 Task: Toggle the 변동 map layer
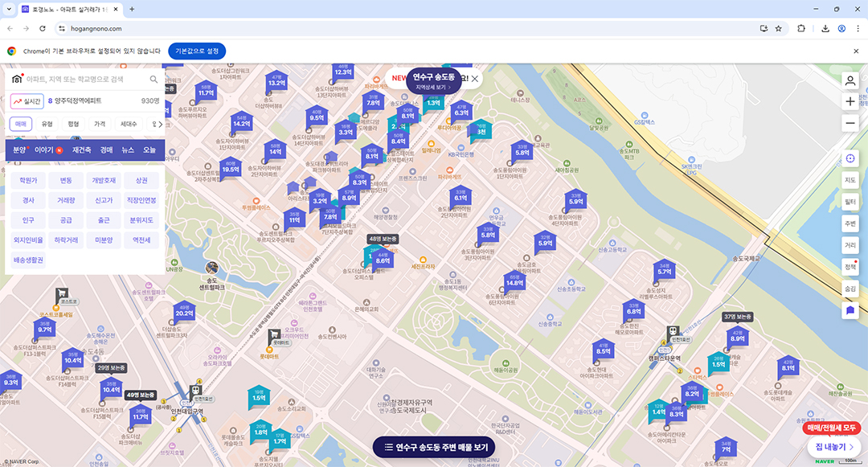[66, 180]
